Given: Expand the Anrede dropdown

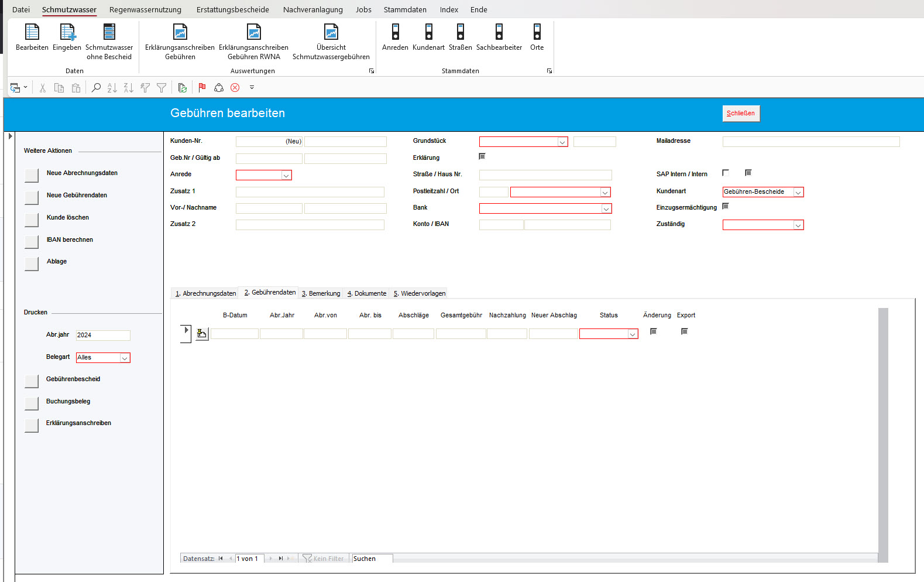Looking at the screenshot, I should [286, 175].
